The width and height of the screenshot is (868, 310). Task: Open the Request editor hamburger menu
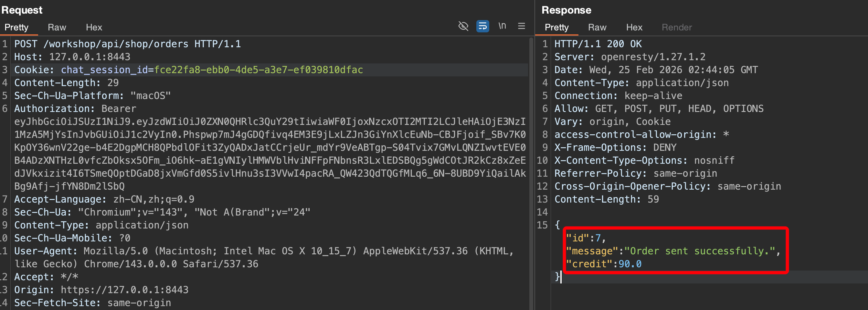point(521,26)
